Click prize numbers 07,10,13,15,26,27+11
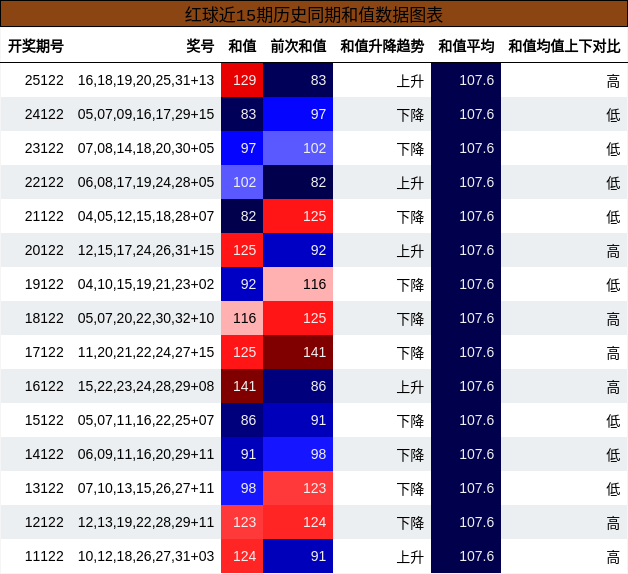Image resolution: width=628 pixels, height=574 pixels. click(x=146, y=489)
